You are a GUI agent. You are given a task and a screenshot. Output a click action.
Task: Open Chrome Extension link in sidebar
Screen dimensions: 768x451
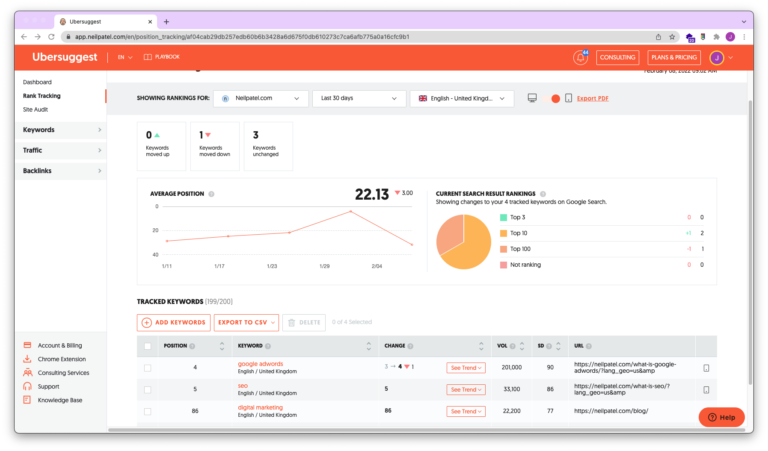click(x=62, y=359)
